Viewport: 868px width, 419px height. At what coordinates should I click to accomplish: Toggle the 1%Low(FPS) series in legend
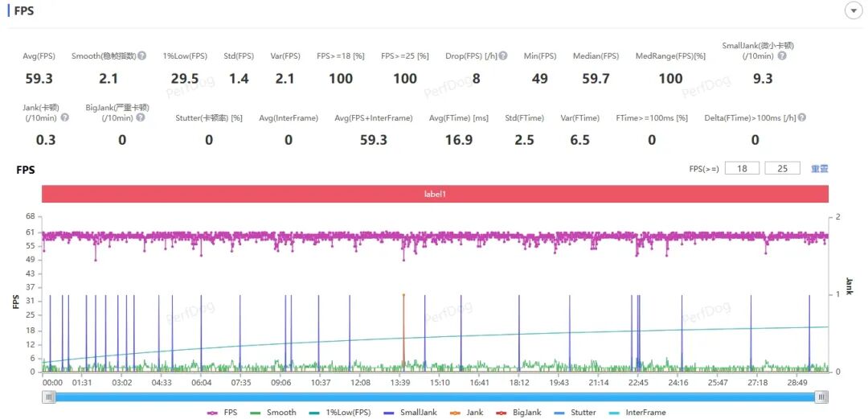339,413
